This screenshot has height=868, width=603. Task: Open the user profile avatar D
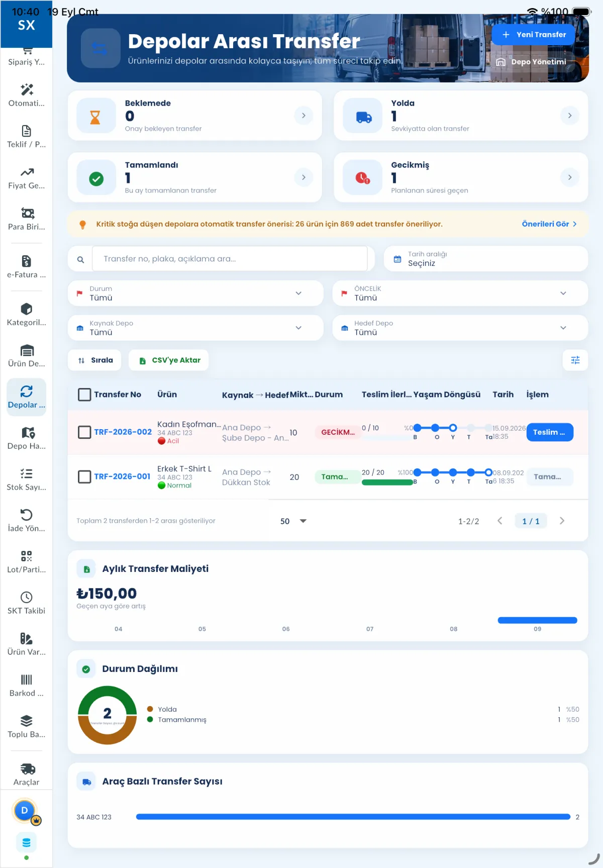pyautogui.click(x=25, y=810)
